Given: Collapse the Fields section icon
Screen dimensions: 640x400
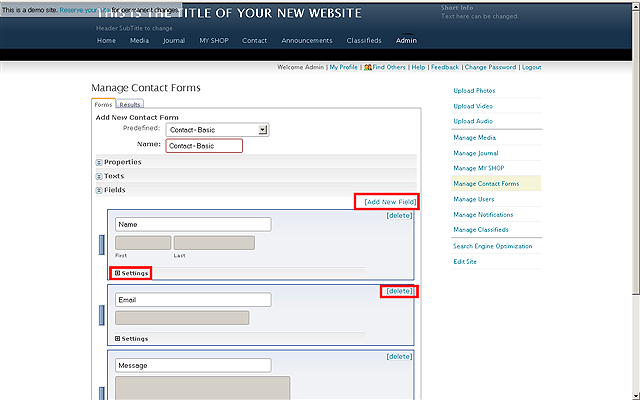Looking at the screenshot, I should (99, 190).
